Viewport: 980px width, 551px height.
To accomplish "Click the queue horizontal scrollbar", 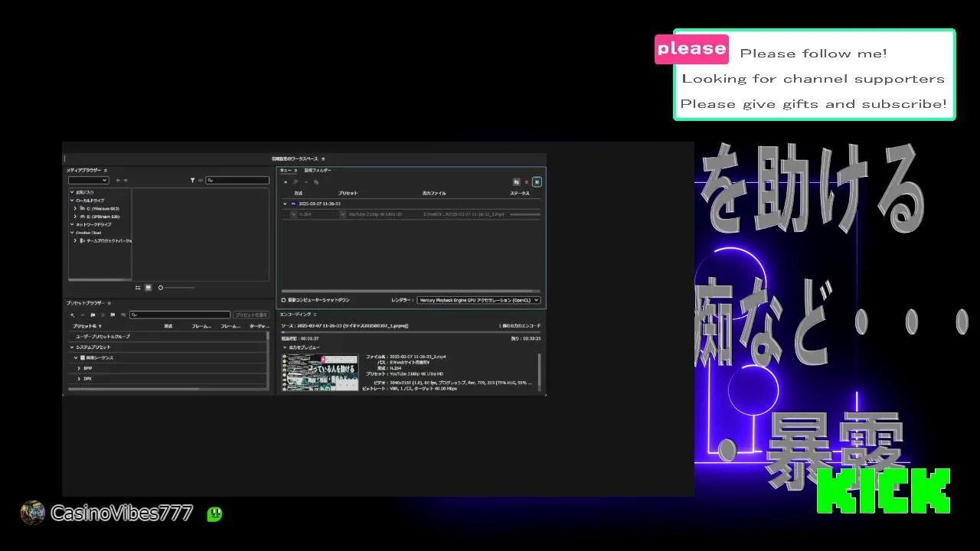I will tap(411, 291).
